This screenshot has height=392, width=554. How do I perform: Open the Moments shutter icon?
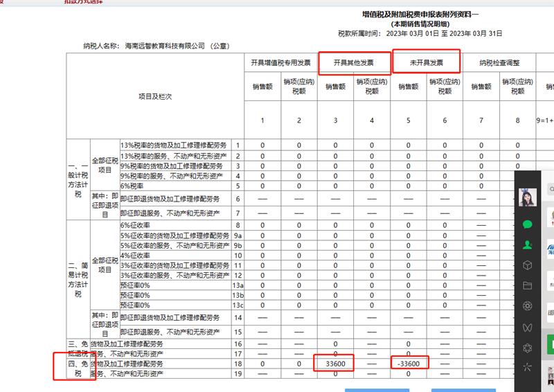point(527,305)
